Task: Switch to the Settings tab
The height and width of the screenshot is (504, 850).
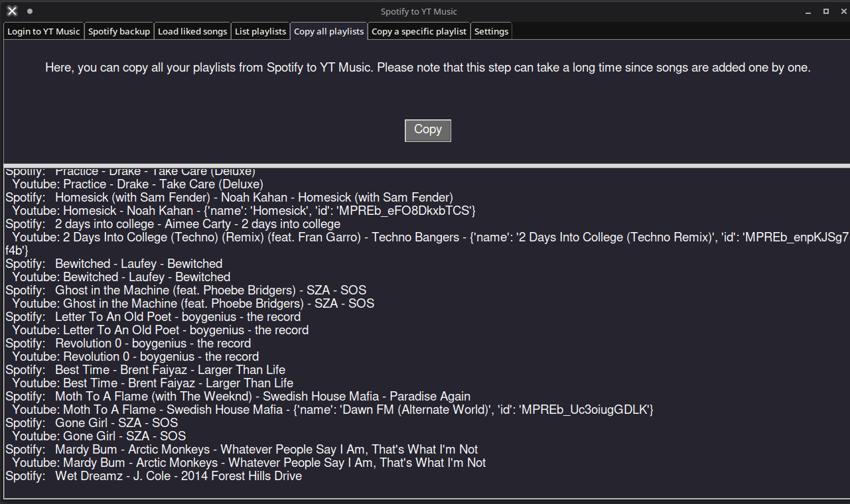Action: click(491, 31)
